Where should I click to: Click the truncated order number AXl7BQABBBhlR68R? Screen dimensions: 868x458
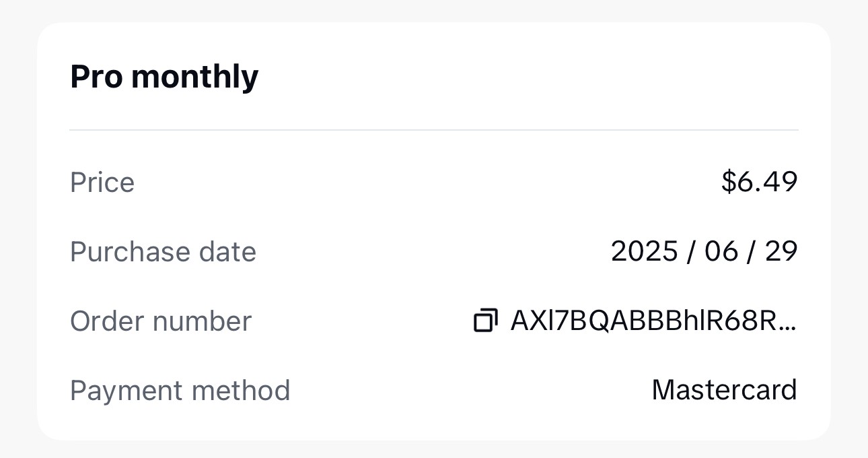646,321
